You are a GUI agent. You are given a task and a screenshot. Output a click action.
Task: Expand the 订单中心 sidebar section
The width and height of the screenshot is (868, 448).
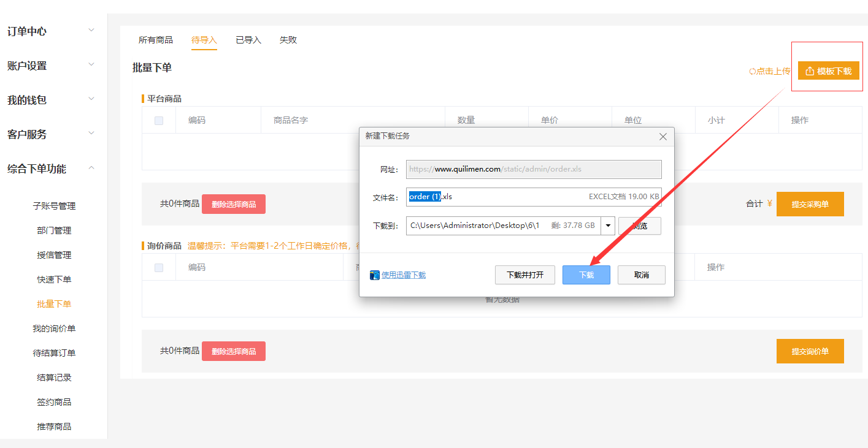click(x=91, y=31)
